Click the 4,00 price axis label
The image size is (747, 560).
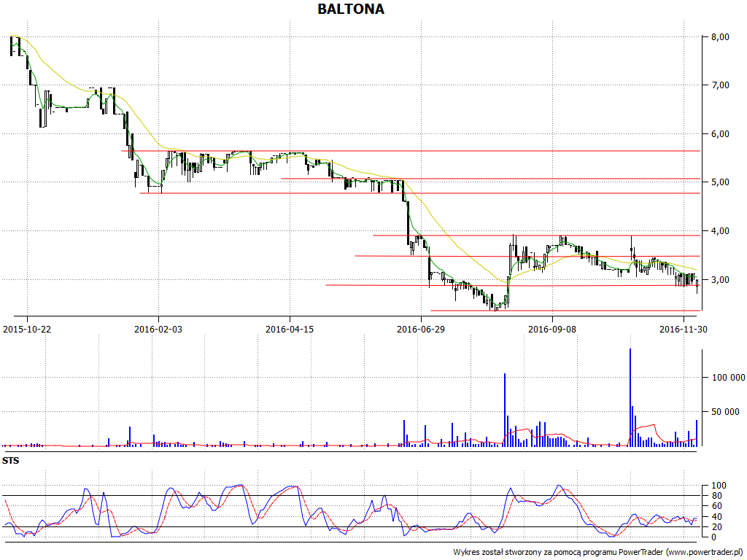[x=720, y=231]
